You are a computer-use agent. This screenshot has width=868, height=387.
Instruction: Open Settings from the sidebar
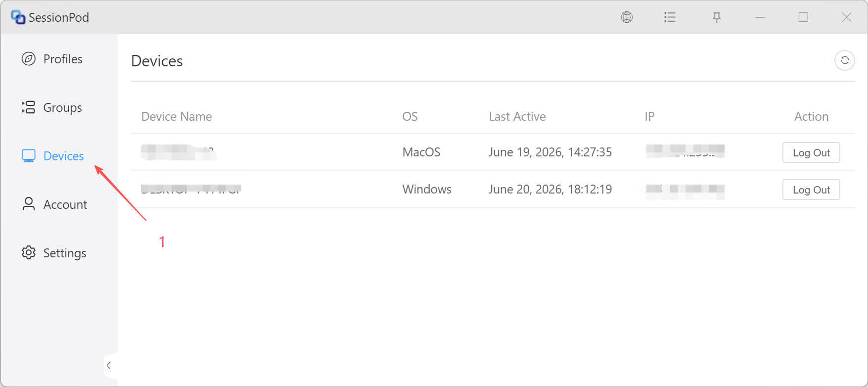tap(65, 253)
